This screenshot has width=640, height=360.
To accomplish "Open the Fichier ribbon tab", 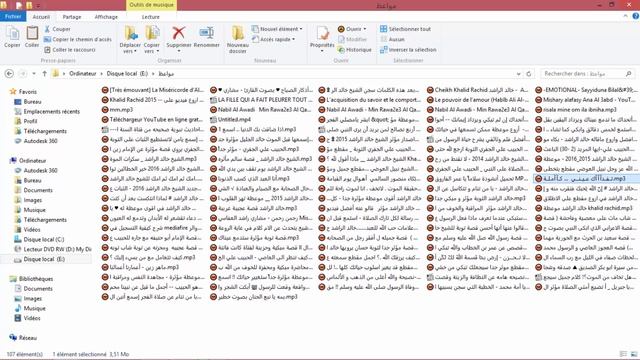I will pyautogui.click(x=13, y=17).
